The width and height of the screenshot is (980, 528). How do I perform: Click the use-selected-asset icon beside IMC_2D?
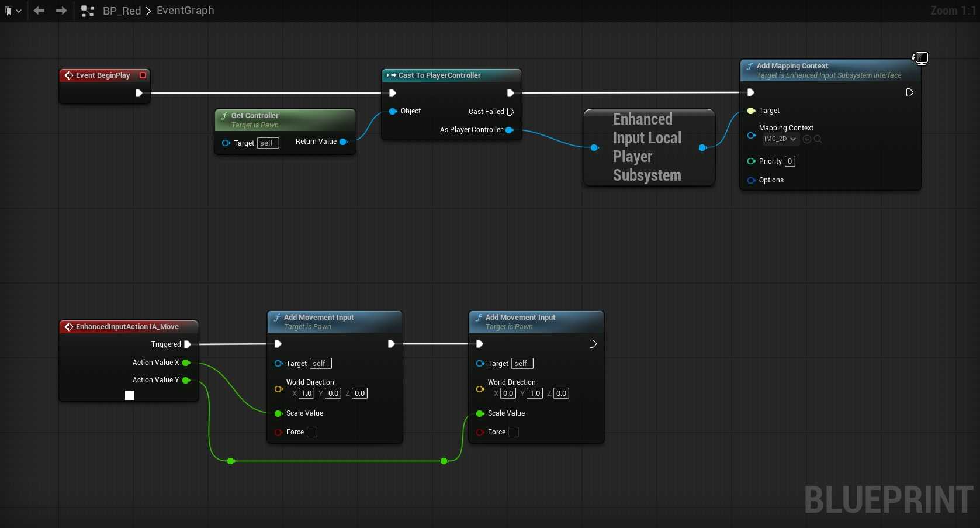tap(807, 139)
